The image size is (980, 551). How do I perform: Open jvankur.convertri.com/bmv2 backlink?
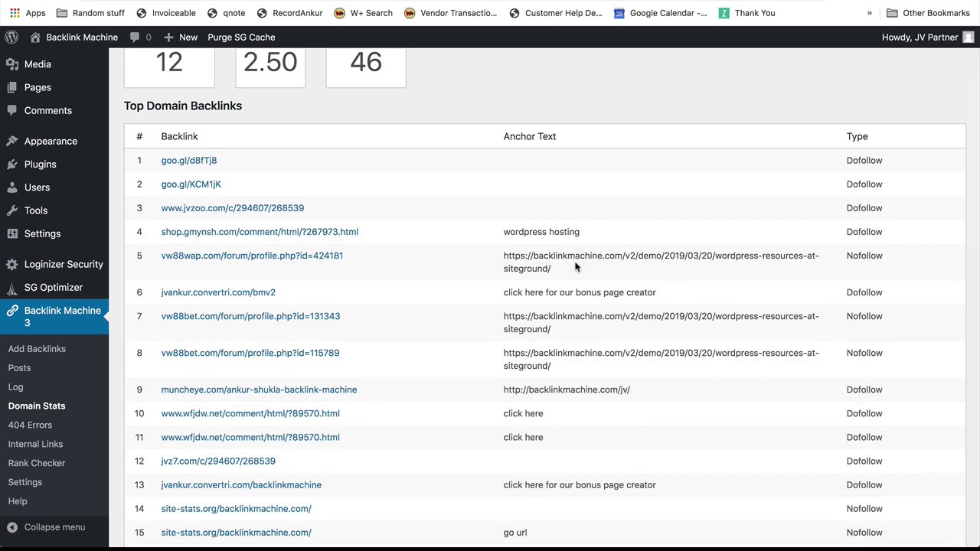tap(218, 292)
